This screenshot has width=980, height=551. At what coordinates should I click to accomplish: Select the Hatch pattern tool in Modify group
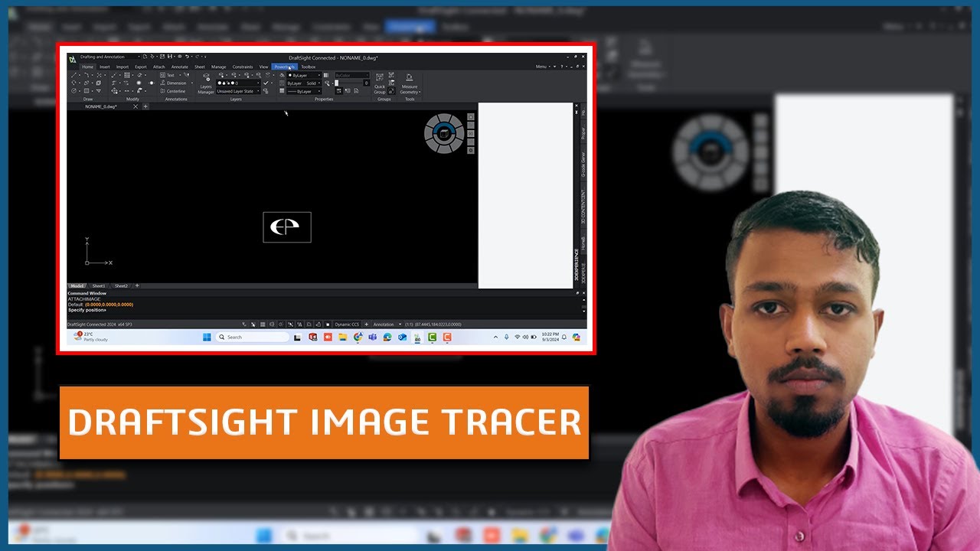pyautogui.click(x=127, y=75)
